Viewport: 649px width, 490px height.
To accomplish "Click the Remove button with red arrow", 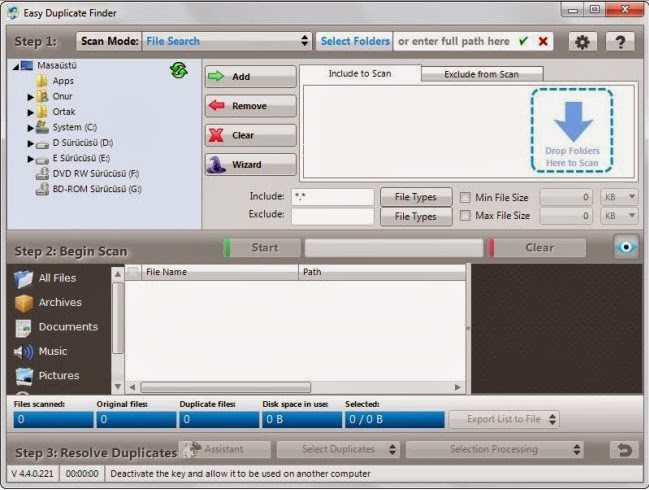I will pos(251,106).
